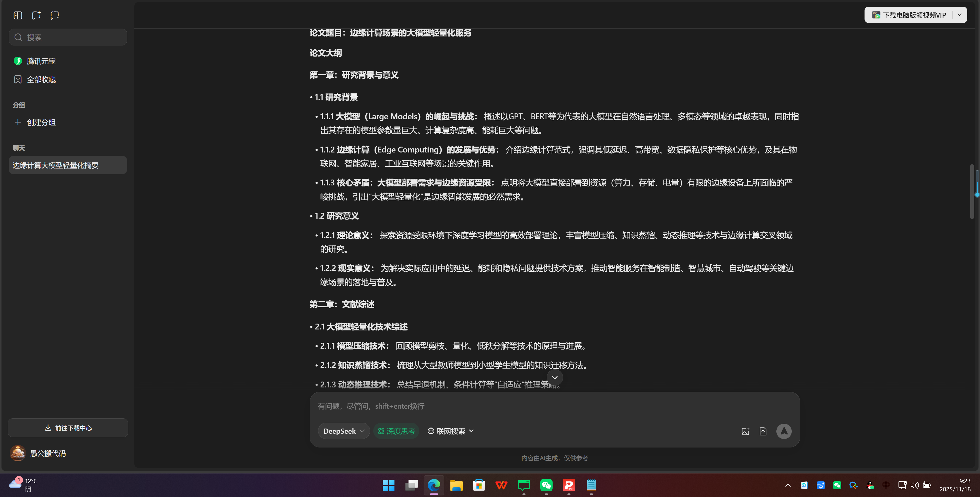Screen dimensions: 980x497
Task: Open the DeepSeek model dropdown
Action: [344, 431]
